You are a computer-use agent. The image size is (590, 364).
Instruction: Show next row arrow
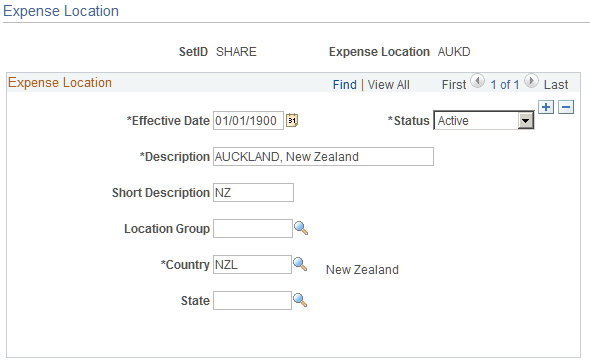(531, 81)
